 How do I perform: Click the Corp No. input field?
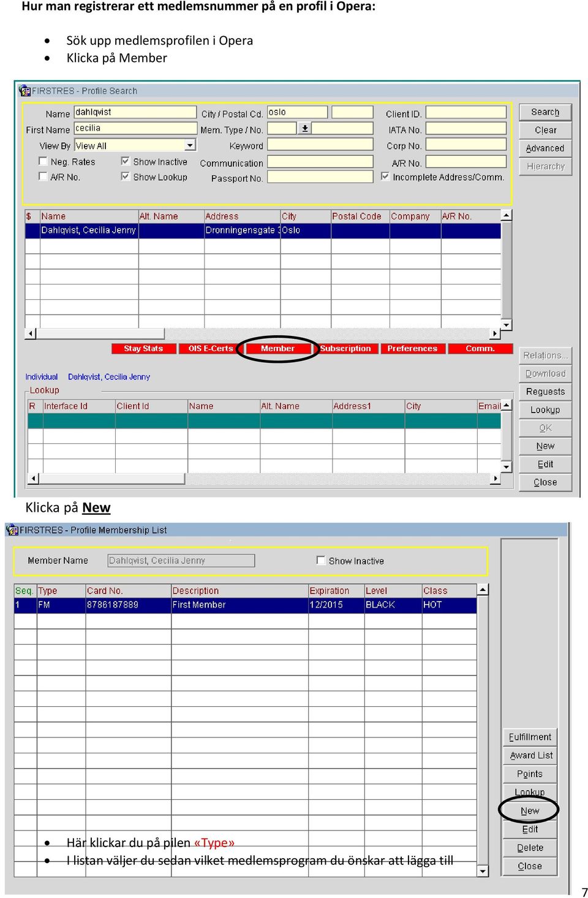click(466, 145)
